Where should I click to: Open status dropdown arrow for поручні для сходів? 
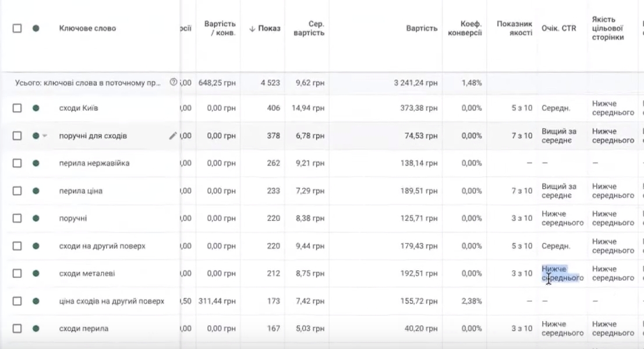[45, 136]
